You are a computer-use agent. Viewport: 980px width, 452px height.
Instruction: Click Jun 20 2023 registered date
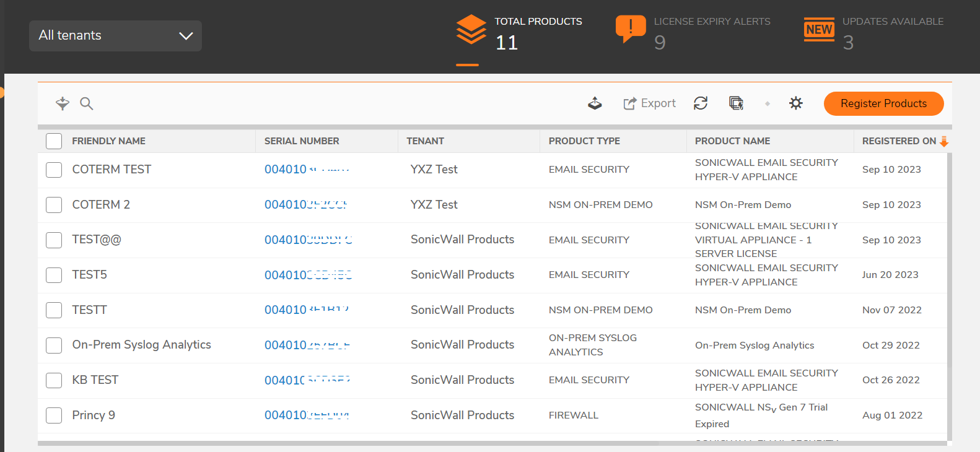890,275
